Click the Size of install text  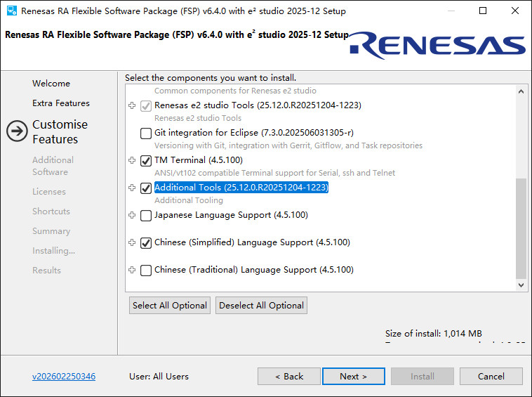[x=434, y=334]
